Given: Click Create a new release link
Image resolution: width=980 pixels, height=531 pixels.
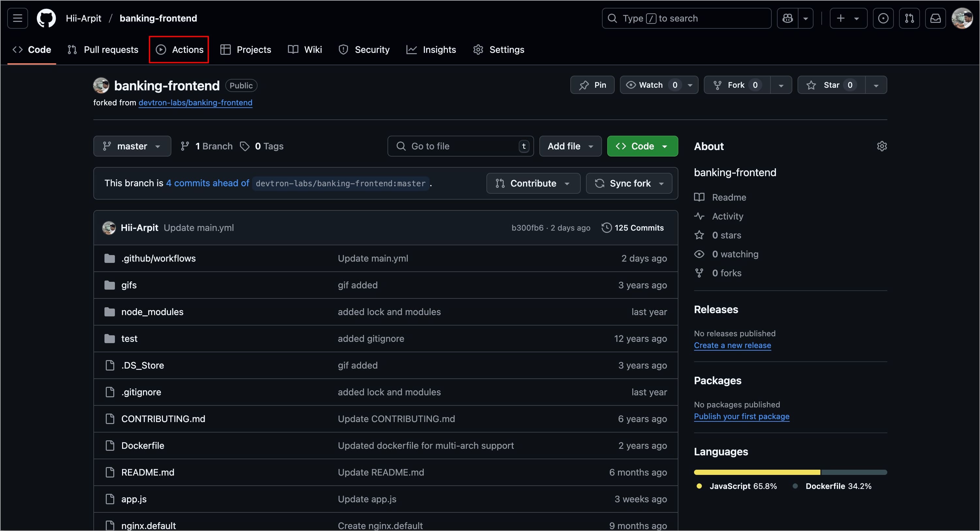Looking at the screenshot, I should (x=732, y=345).
